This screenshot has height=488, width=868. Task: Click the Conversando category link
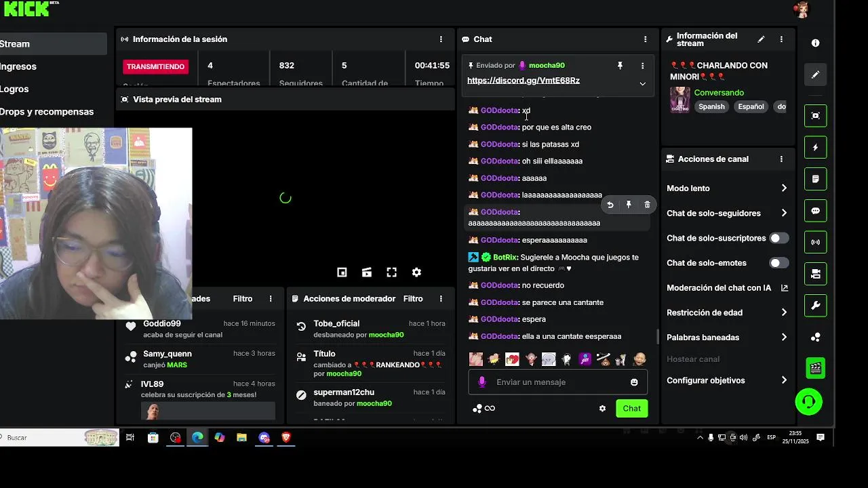tap(719, 93)
